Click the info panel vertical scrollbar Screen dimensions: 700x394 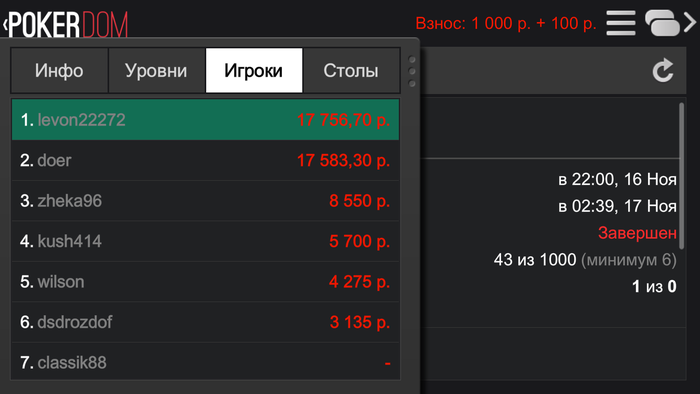pos(681,176)
